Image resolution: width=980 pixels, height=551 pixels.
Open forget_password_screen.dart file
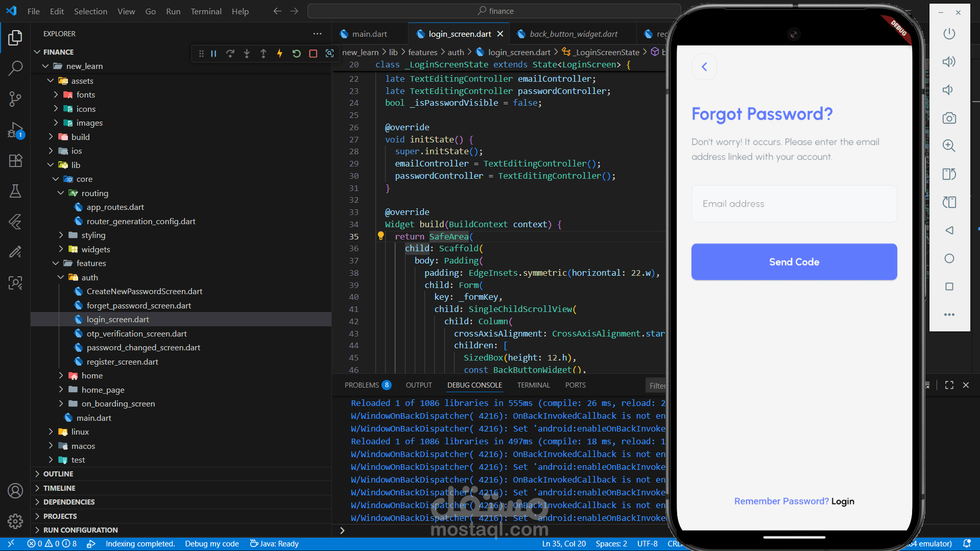click(x=138, y=305)
